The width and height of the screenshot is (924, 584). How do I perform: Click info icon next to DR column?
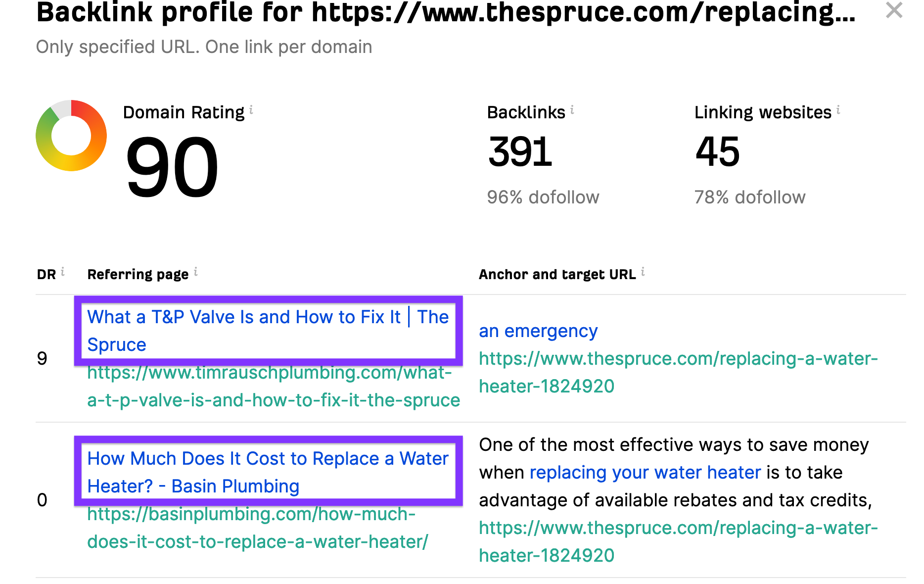click(x=63, y=272)
